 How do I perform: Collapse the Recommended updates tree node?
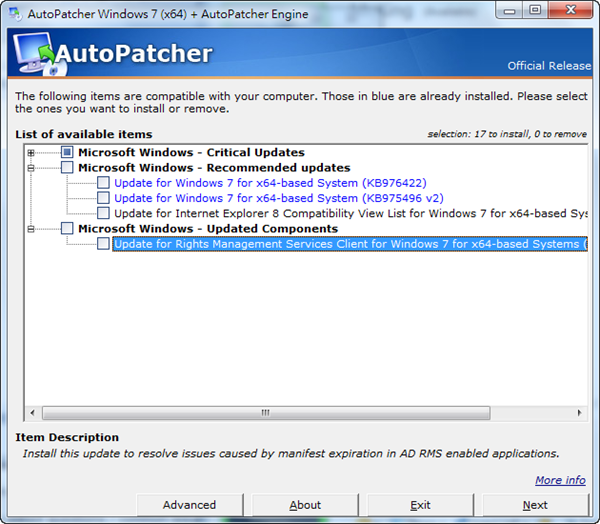[31, 168]
